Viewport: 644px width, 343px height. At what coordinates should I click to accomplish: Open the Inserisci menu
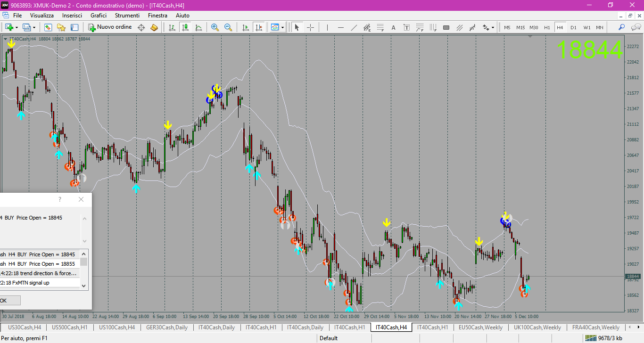click(x=72, y=16)
